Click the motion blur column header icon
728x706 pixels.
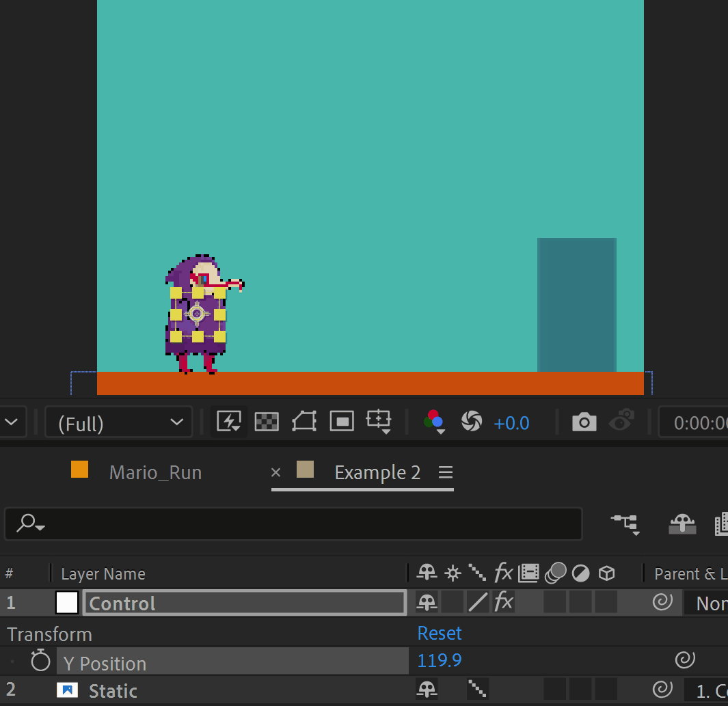555,573
